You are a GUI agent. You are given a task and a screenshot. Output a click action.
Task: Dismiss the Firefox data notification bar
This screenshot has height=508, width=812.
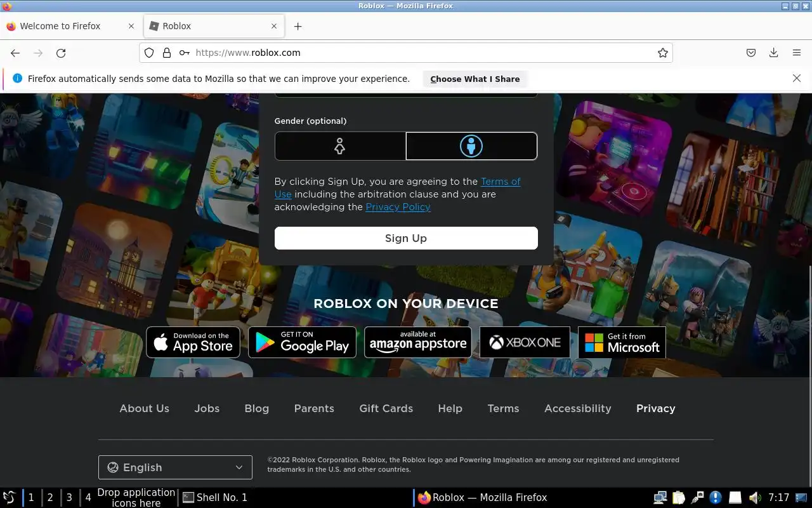coord(797,78)
